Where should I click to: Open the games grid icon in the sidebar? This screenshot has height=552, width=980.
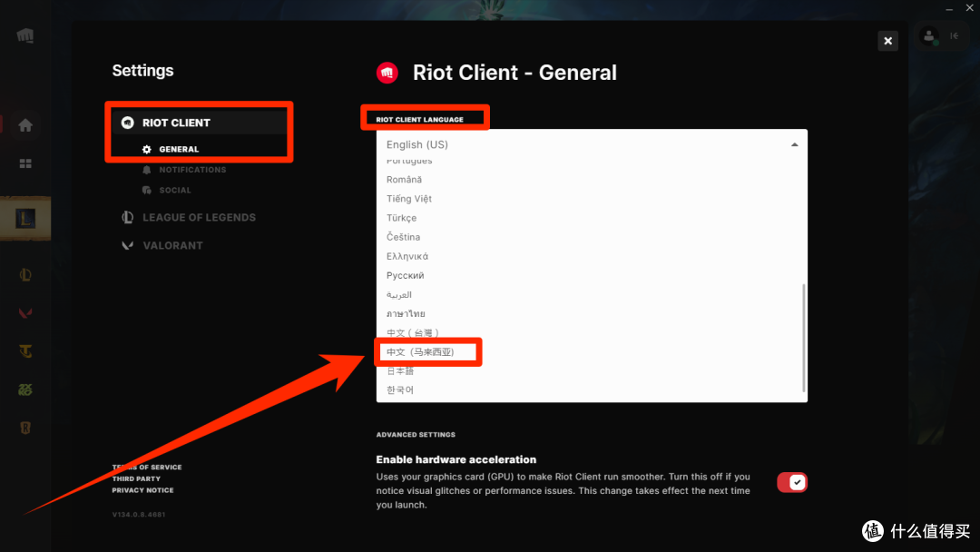click(x=25, y=163)
